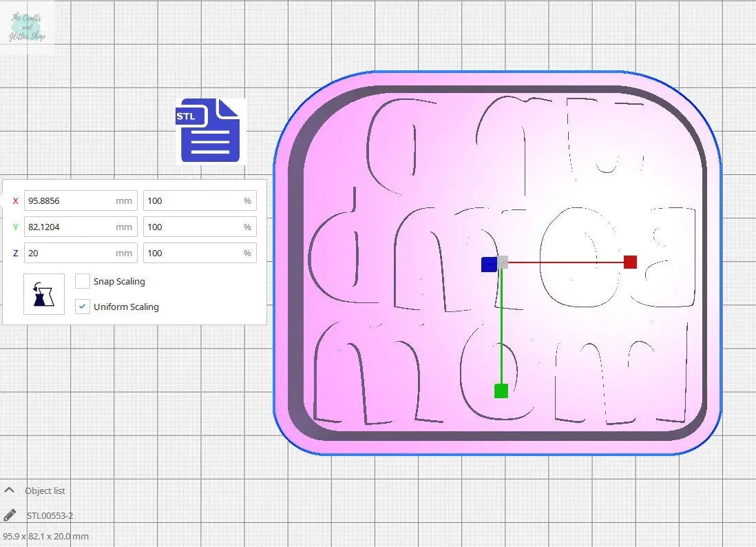Click the Z size field showing 20

pos(69,253)
